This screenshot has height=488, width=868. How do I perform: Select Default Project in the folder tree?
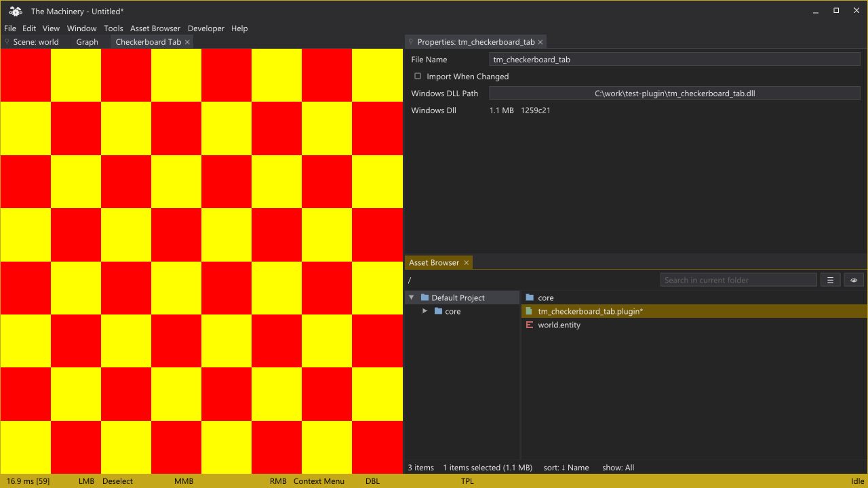pos(462,298)
